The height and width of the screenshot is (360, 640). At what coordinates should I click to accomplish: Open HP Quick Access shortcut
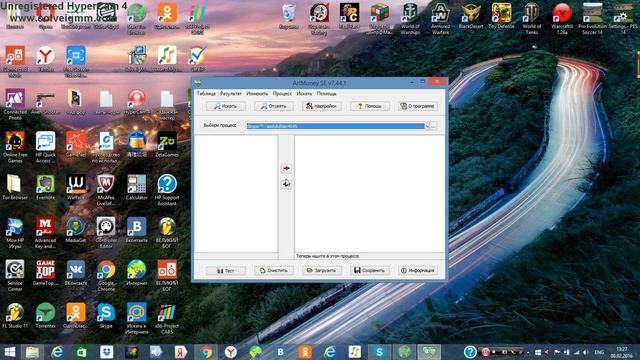click(x=45, y=147)
